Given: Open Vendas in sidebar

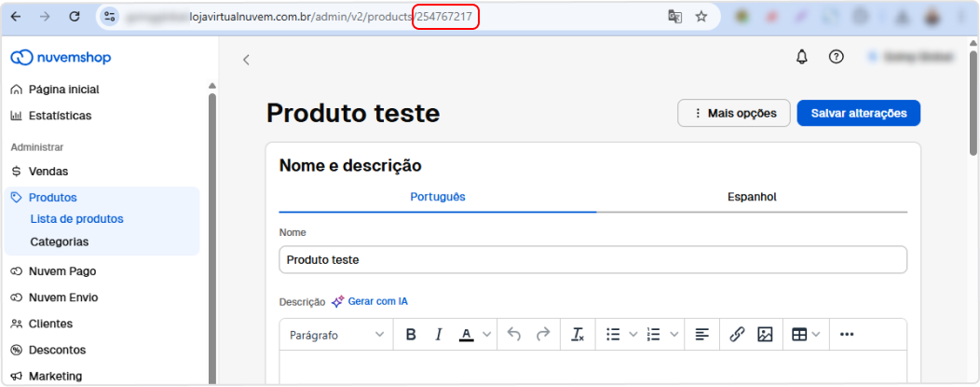Looking at the screenshot, I should coord(39,172).
